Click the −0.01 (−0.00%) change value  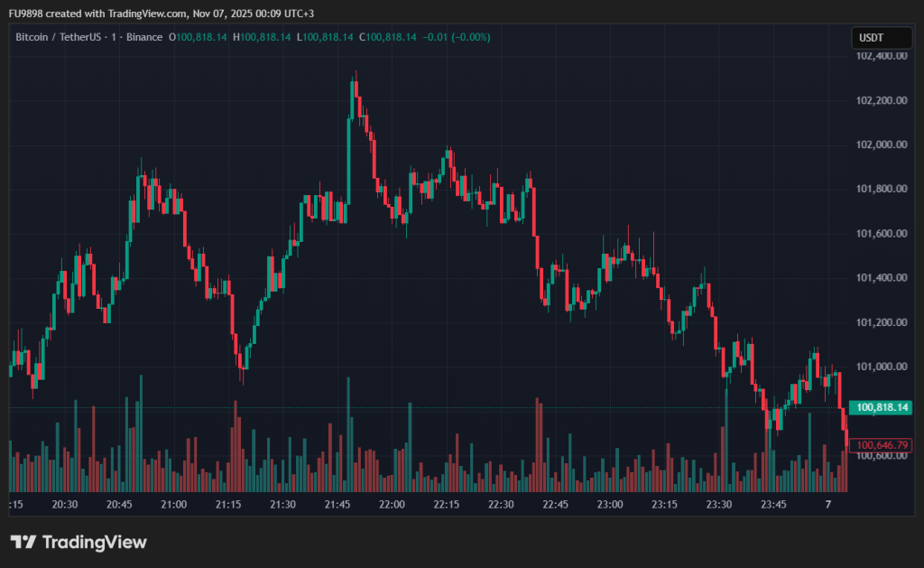click(457, 37)
